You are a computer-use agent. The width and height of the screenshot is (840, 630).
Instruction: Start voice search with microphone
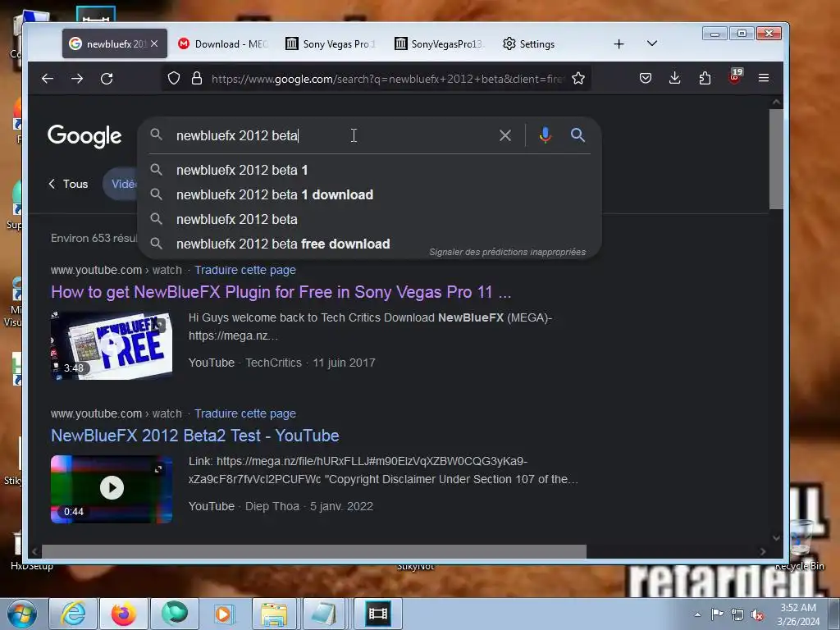(546, 135)
